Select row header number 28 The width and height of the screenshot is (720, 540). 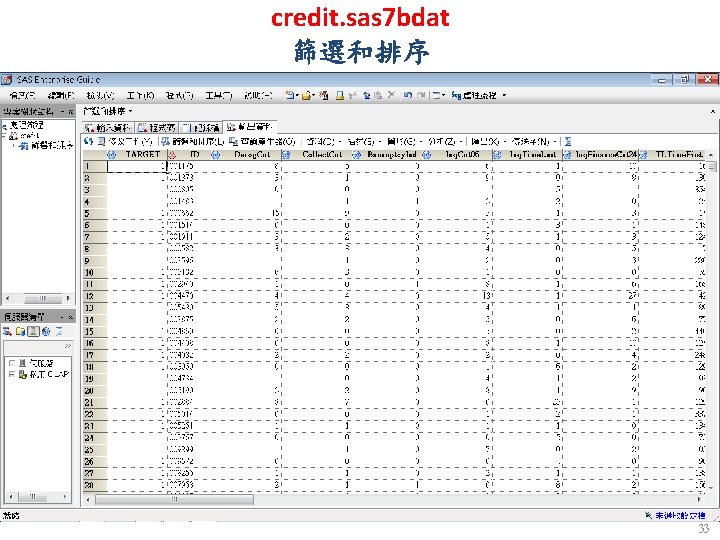click(x=95, y=485)
